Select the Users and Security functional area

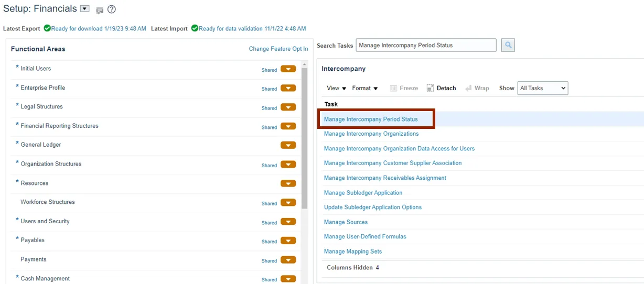click(x=45, y=221)
